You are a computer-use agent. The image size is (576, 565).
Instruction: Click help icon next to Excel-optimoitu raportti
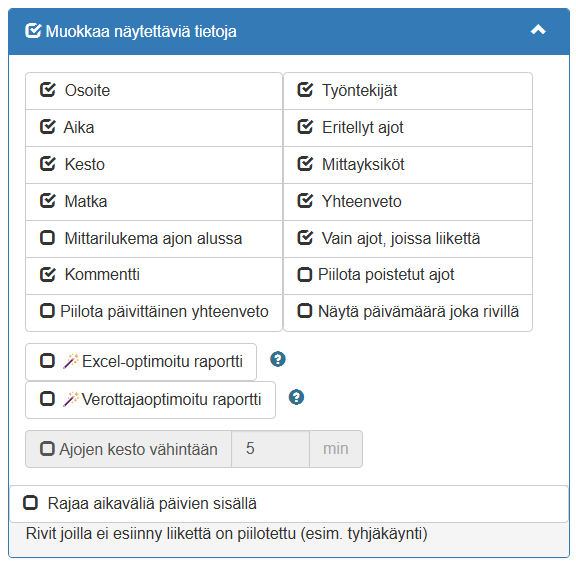tap(278, 359)
